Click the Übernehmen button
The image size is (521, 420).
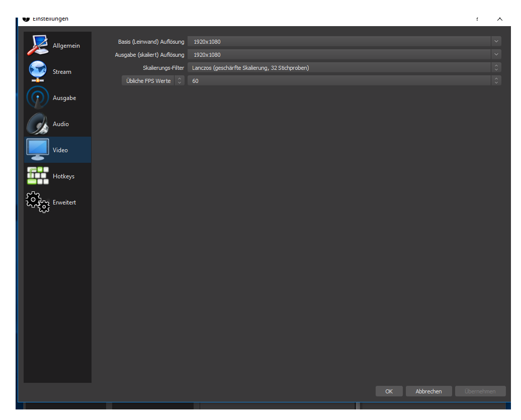tap(480, 391)
